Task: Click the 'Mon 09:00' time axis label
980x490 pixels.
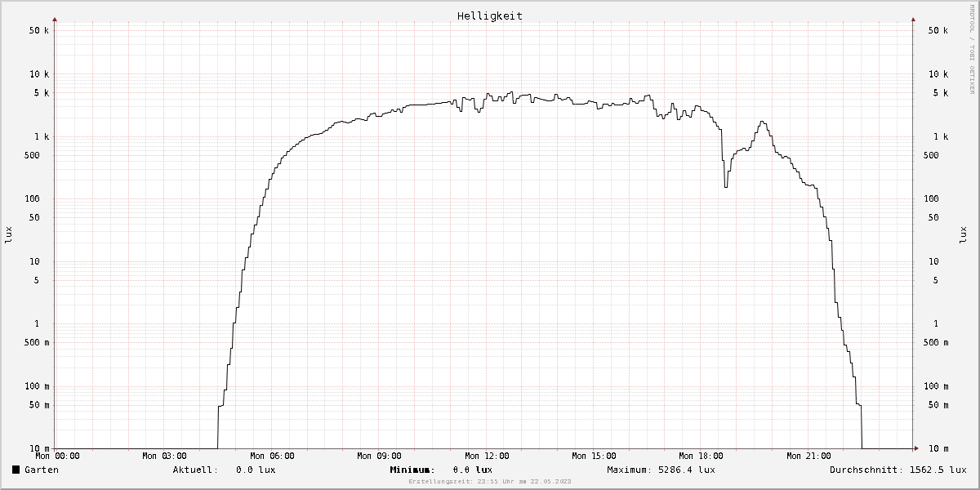Action: [379, 457]
